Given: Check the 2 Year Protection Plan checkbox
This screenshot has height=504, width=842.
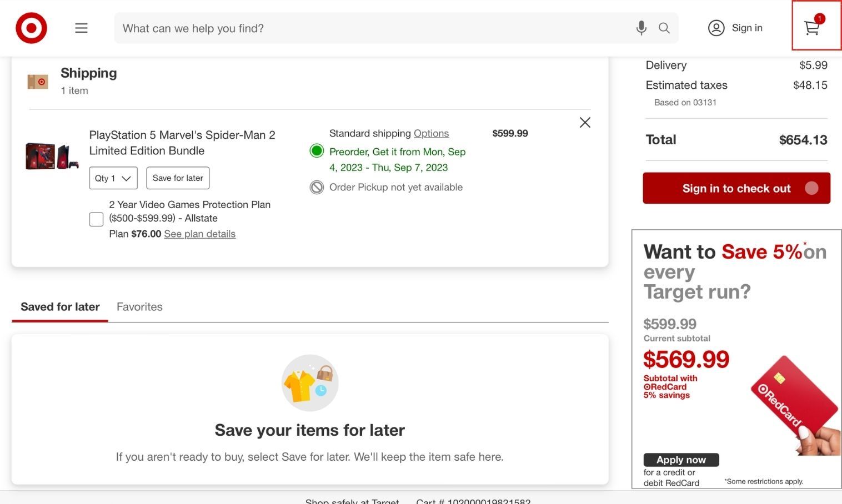Looking at the screenshot, I should pyautogui.click(x=96, y=219).
